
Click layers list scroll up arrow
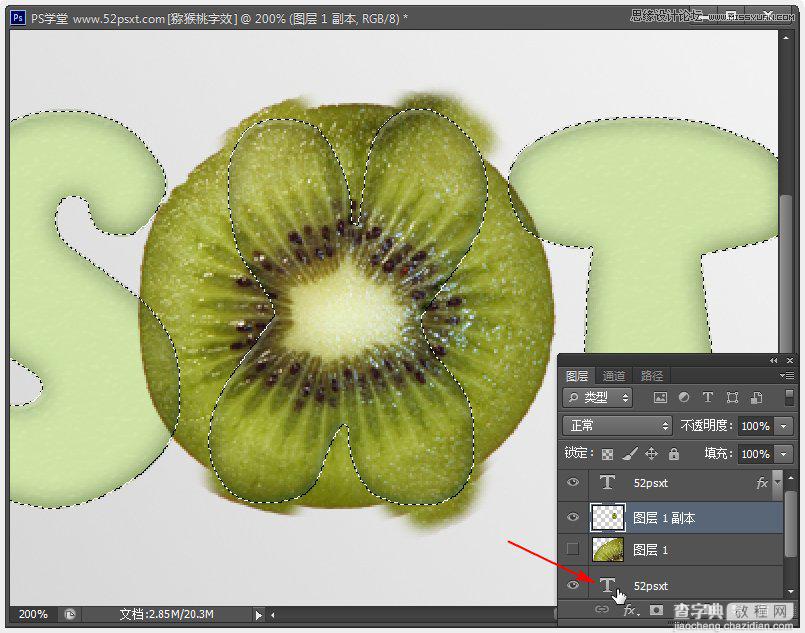click(x=791, y=478)
